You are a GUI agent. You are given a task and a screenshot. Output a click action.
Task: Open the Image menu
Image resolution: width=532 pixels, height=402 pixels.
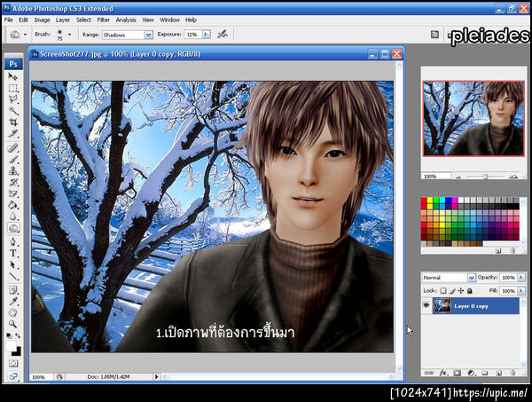(42, 20)
